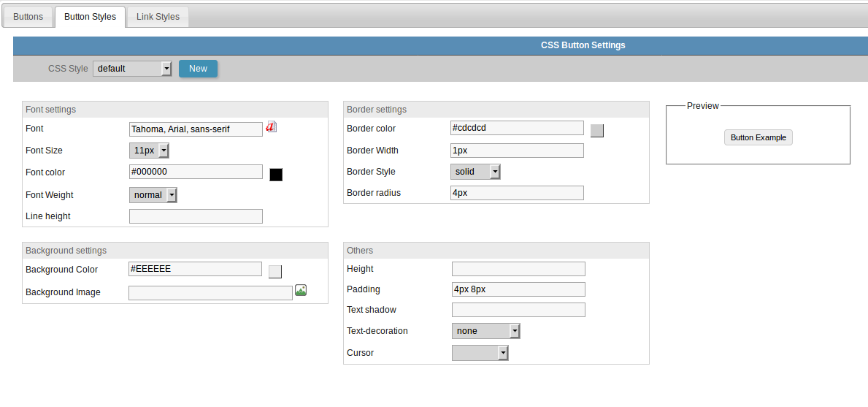Expand the CSS Style dropdown
This screenshot has height=407, width=868.
coord(132,69)
